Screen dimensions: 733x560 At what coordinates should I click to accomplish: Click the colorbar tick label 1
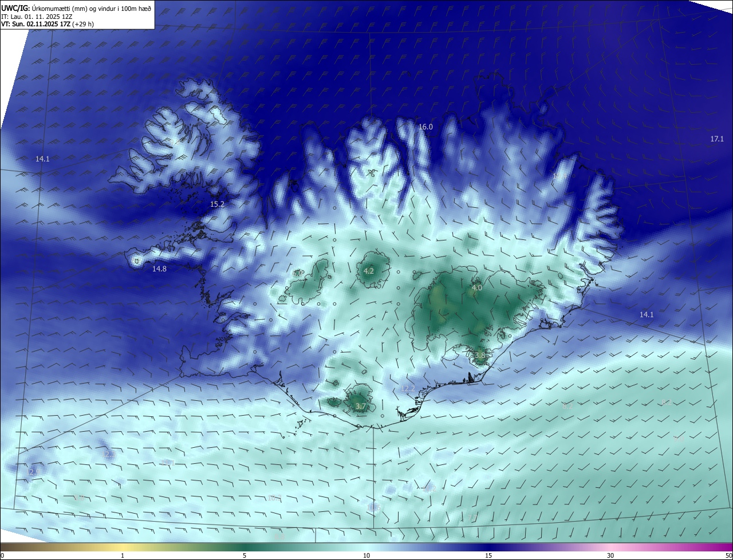pos(123,556)
